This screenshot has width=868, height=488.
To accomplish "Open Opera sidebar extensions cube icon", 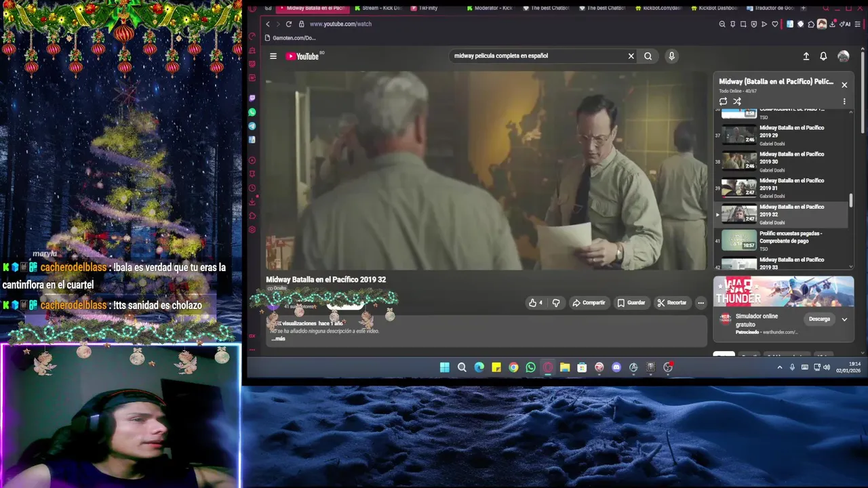I will click(252, 216).
